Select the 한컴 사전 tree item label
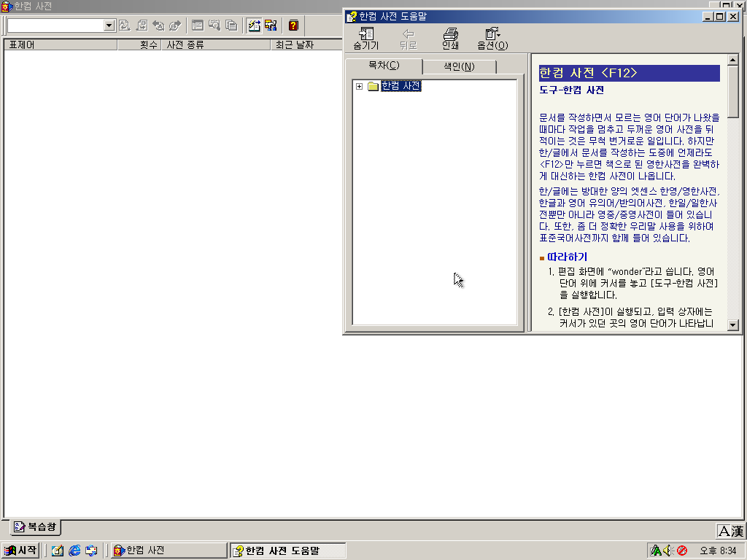Viewport: 747px width, 560px height. coord(400,86)
